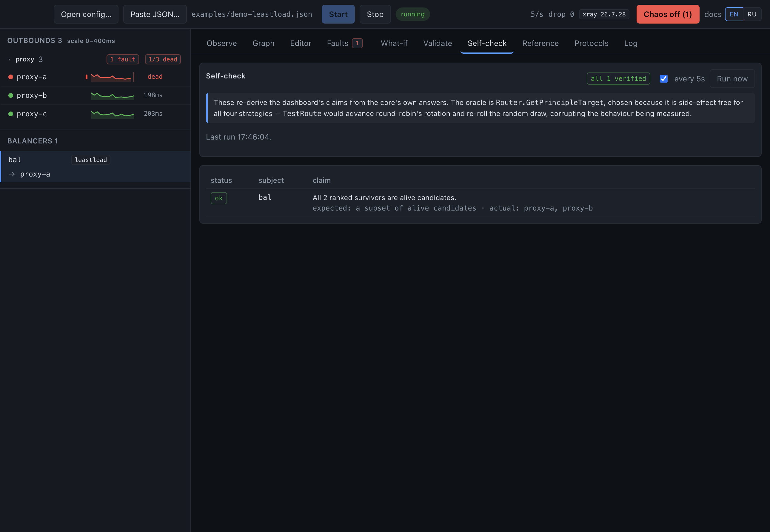Open the Reference tab

pos(540,43)
